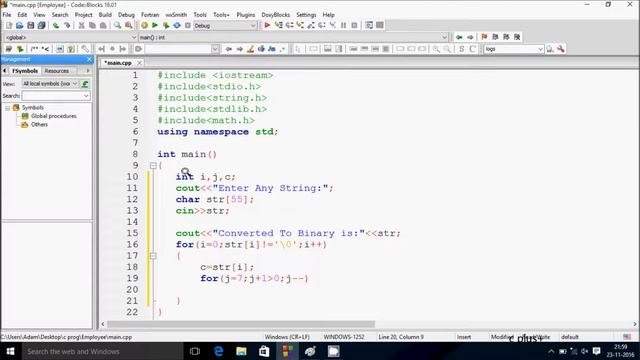Click the Build and run icon

166,25
